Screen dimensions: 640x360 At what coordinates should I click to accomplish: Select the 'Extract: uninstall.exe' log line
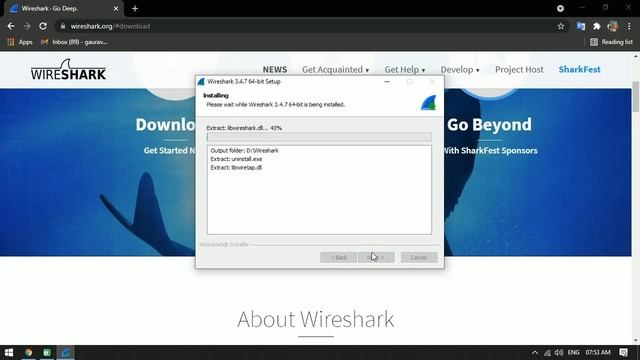point(236,159)
